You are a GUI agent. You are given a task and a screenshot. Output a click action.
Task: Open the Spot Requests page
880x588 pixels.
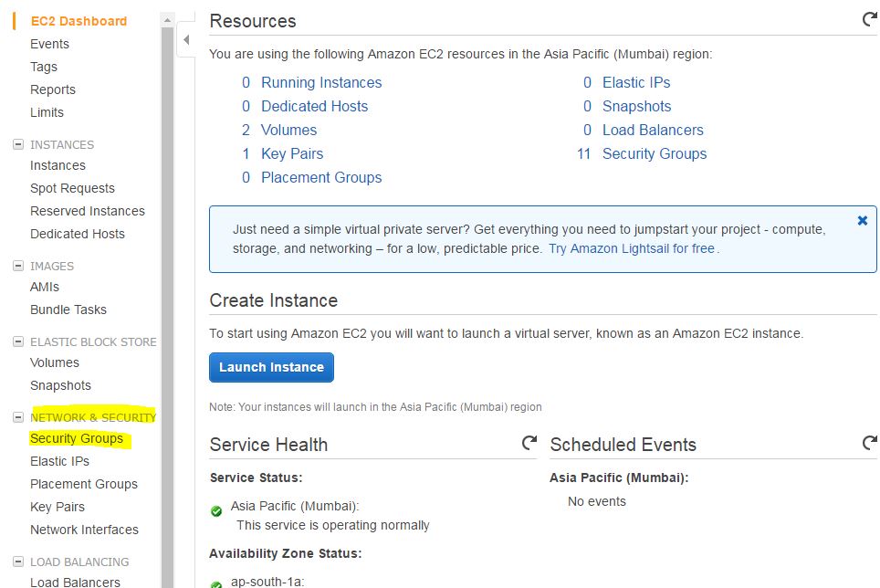72,188
